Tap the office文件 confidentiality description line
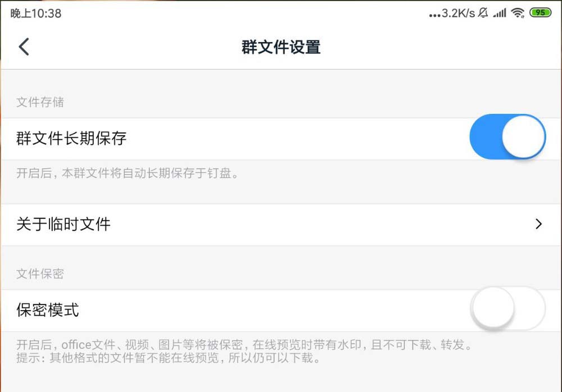 [x=243, y=344]
